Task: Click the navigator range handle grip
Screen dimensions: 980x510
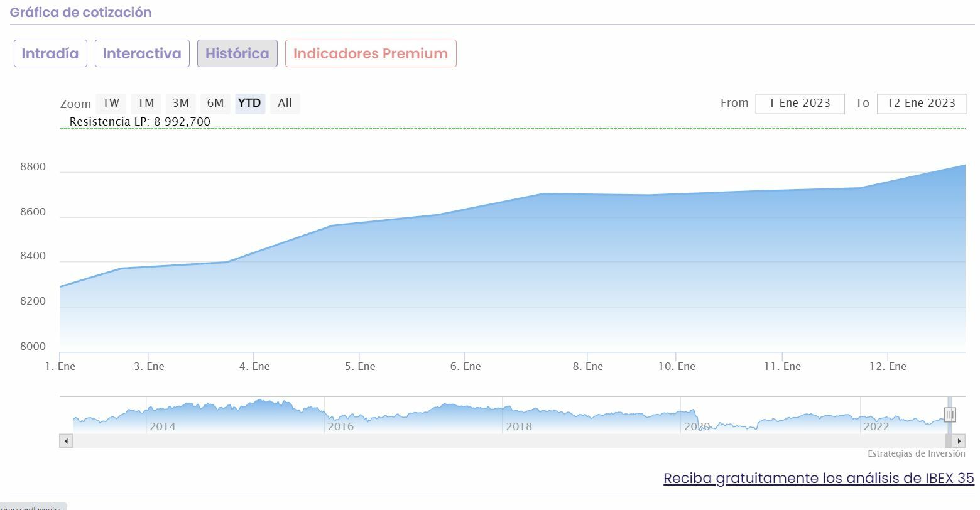Action: [949, 415]
